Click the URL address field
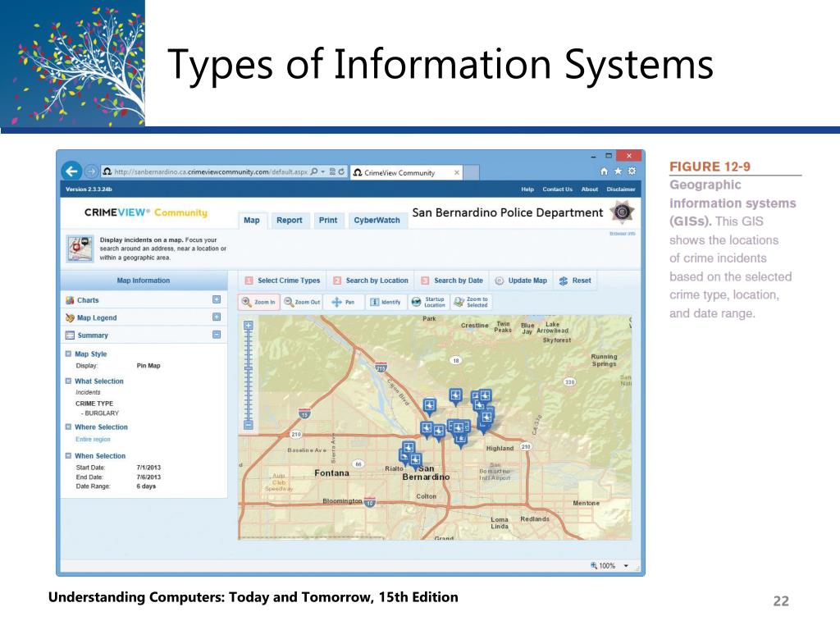Image resolution: width=840 pixels, height=630 pixels. pos(211,172)
